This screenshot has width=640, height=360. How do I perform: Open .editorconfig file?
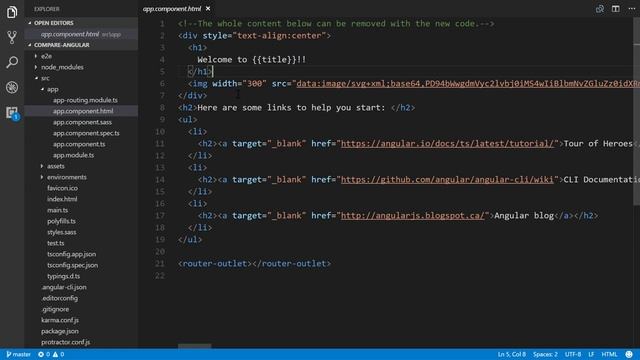pyautogui.click(x=59, y=298)
